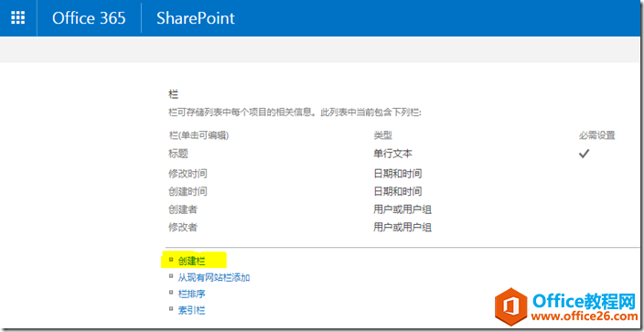Edit the 创建者 column
644x332 pixels.
pyautogui.click(x=183, y=209)
